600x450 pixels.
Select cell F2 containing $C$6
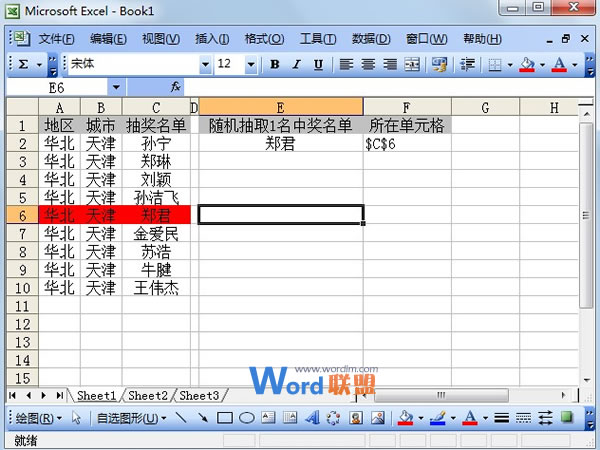tap(407, 144)
